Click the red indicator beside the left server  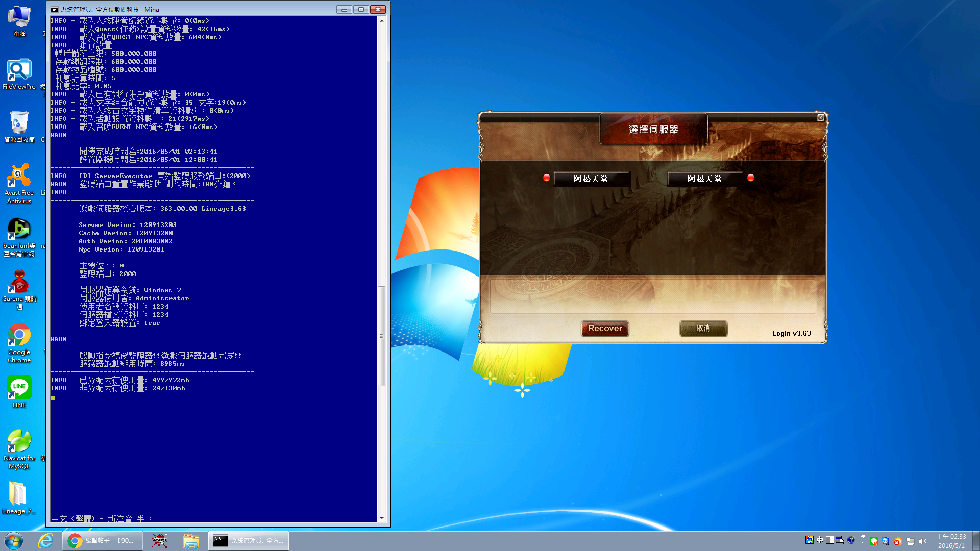[x=547, y=178]
